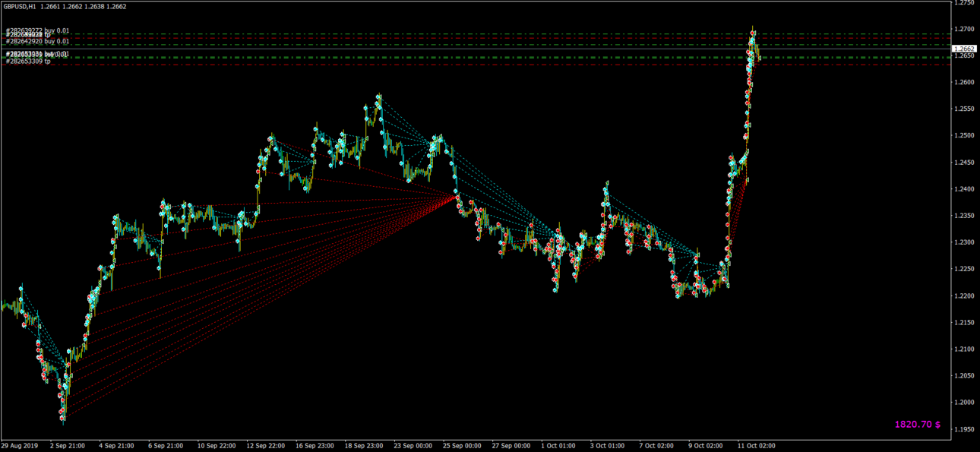This screenshot has height=452, width=980.
Task: Click the 4 Sep 21:00 time label
Action: click(x=117, y=446)
